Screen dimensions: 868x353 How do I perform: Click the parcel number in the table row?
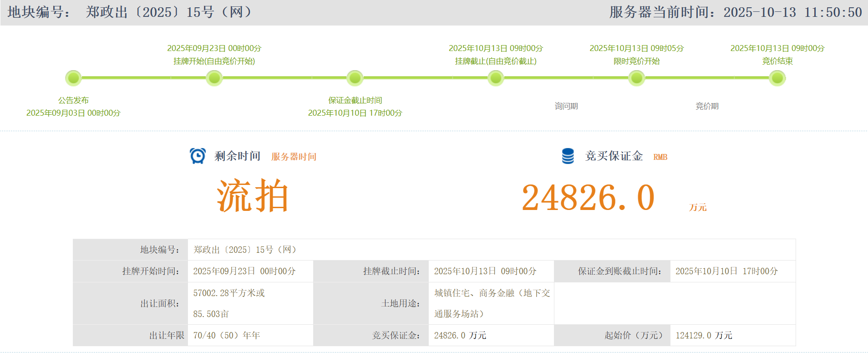coord(246,250)
